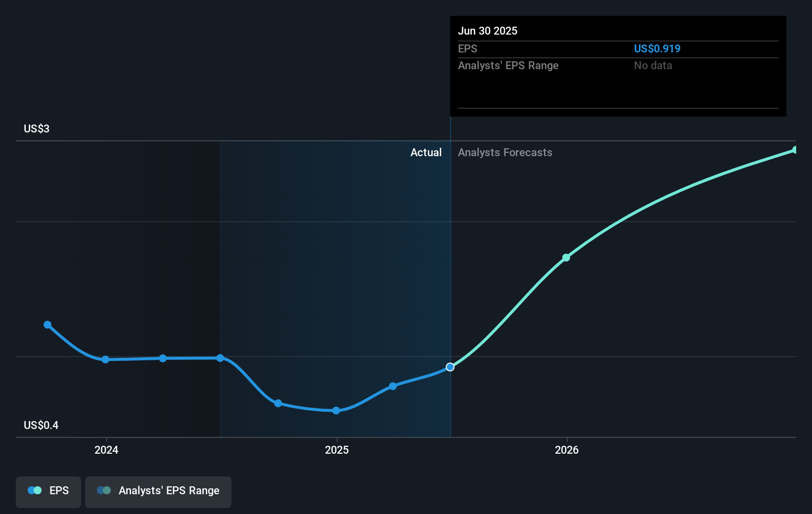Select the forecast data point at 2026
The image size is (812, 514).
[x=566, y=257]
